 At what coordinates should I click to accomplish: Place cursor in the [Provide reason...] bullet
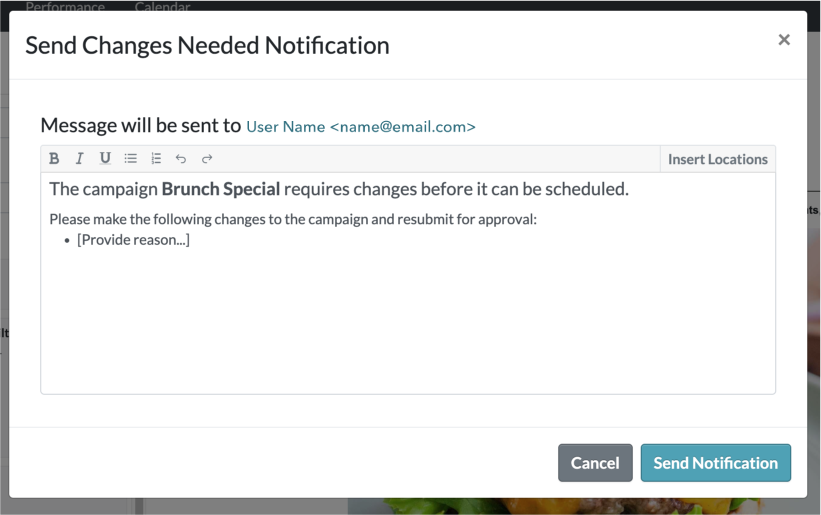tap(133, 240)
